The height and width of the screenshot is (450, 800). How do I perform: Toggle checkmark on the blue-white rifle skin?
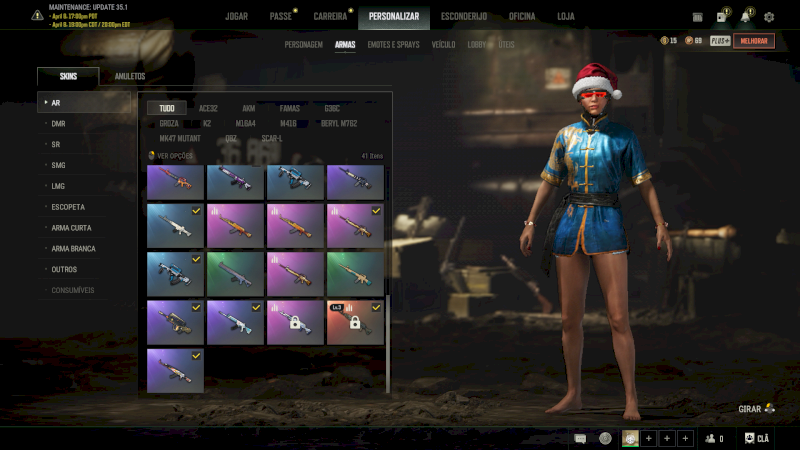click(196, 259)
